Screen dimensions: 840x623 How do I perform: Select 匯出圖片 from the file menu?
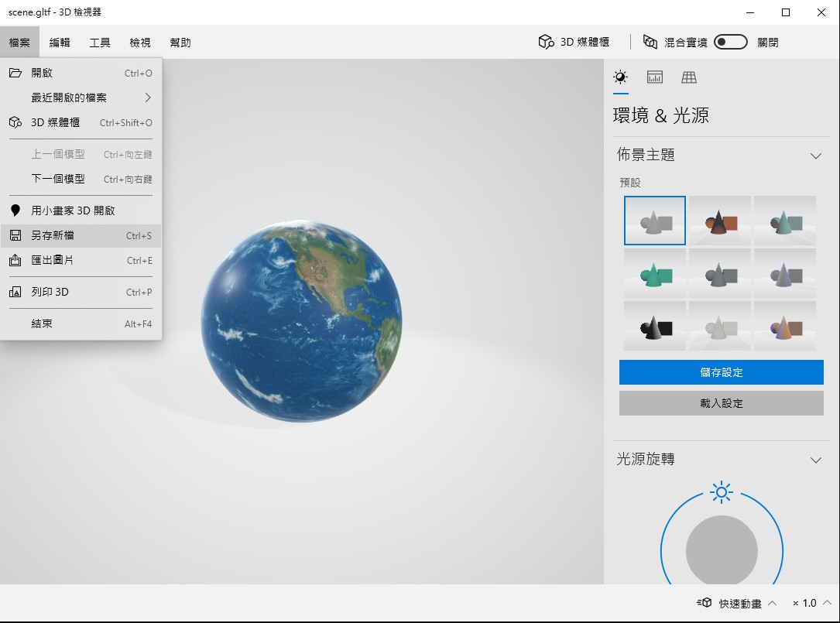[53, 260]
